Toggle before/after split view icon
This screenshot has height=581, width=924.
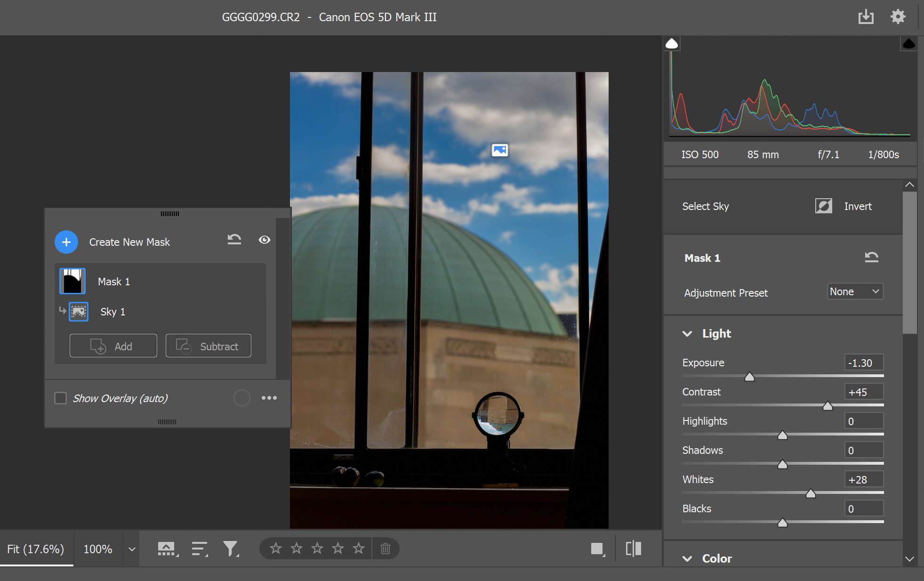634,549
